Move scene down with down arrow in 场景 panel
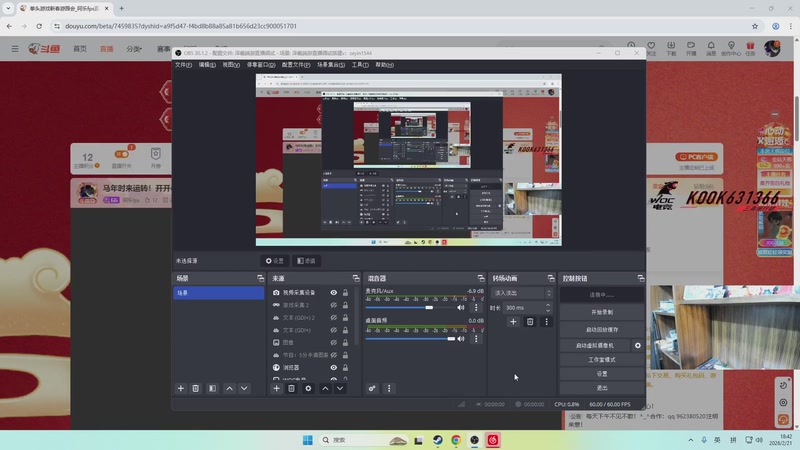Viewport: 800px width, 450px height. [244, 388]
